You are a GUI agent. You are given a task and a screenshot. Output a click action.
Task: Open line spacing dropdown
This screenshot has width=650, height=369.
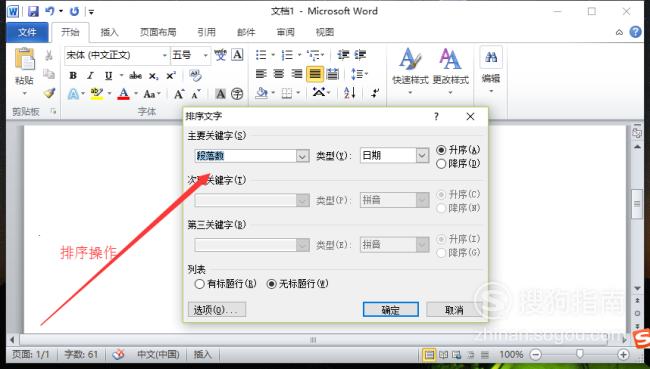click(359, 74)
